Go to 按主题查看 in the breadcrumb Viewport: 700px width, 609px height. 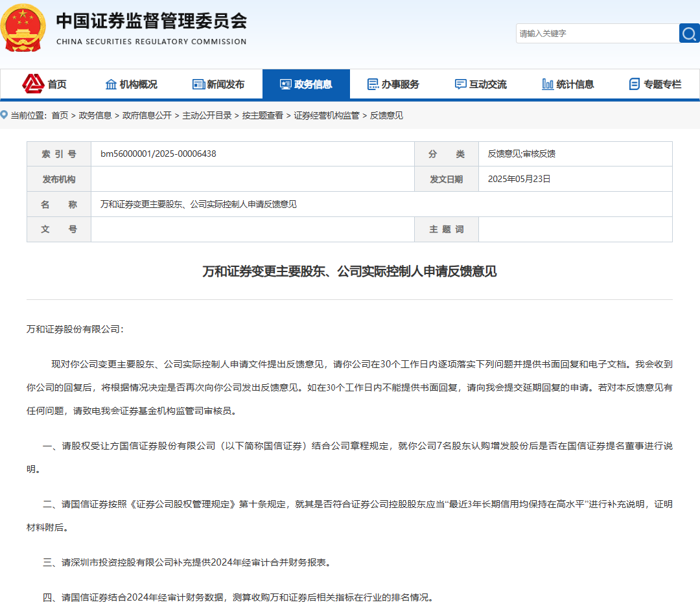(x=262, y=115)
